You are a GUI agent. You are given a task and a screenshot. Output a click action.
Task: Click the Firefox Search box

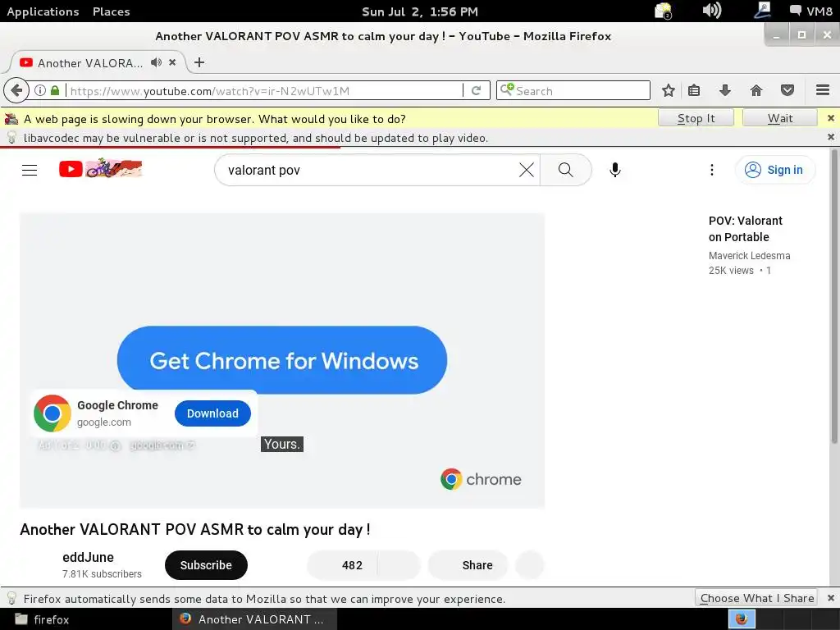(573, 90)
